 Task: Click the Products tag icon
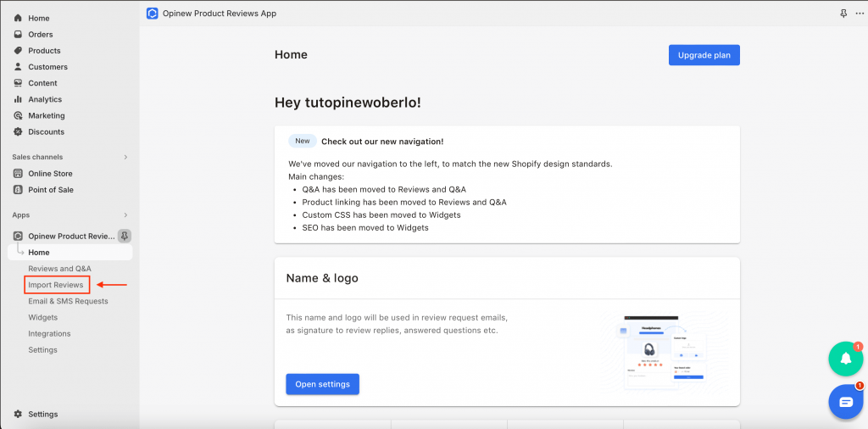click(18, 50)
